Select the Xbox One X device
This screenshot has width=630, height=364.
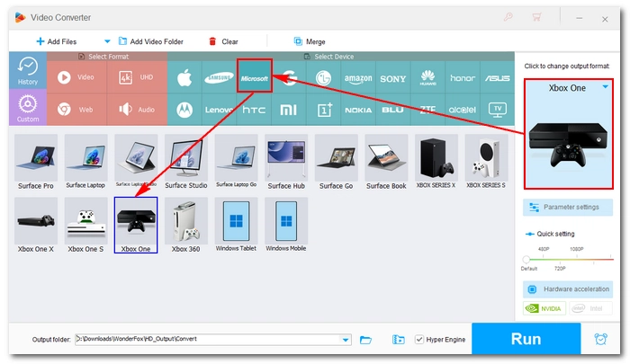(36, 226)
